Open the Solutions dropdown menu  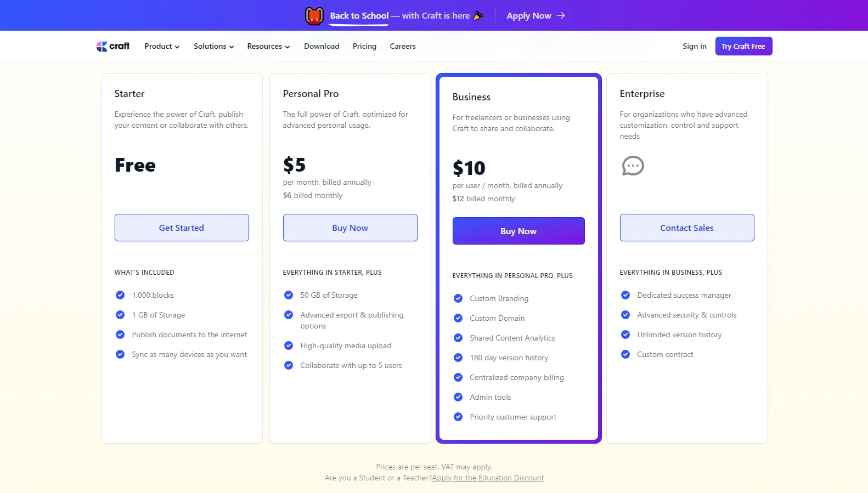click(213, 46)
